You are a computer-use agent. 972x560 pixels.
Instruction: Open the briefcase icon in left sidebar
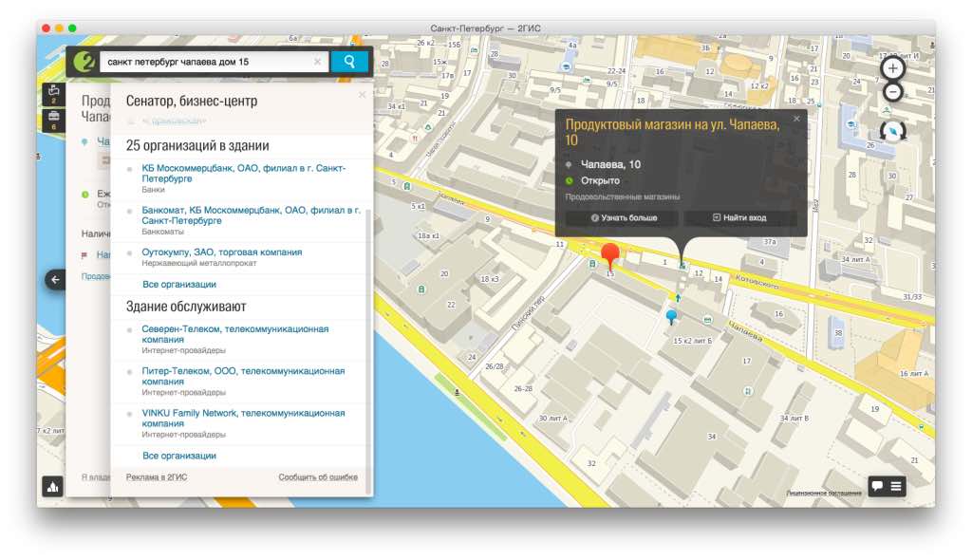[53, 120]
